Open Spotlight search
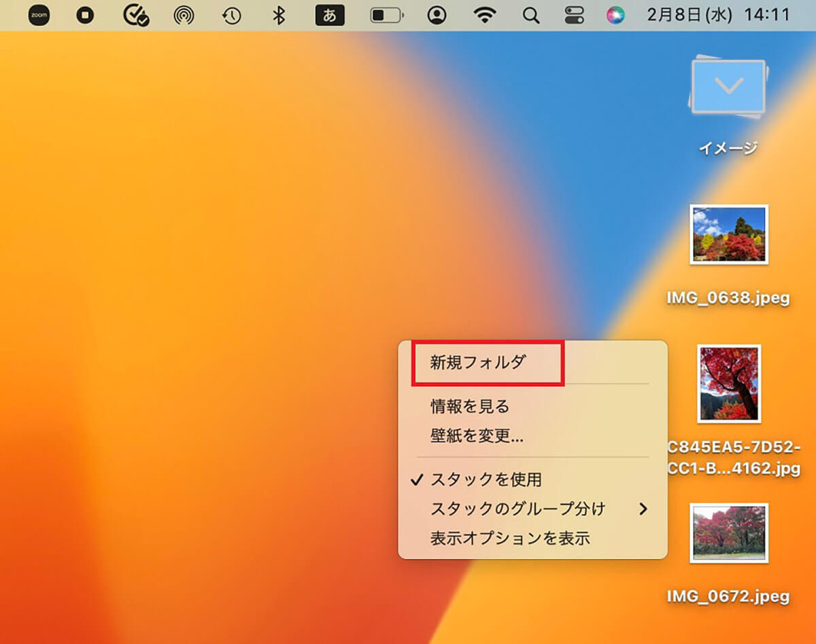The height and width of the screenshot is (644, 816). 531,15
